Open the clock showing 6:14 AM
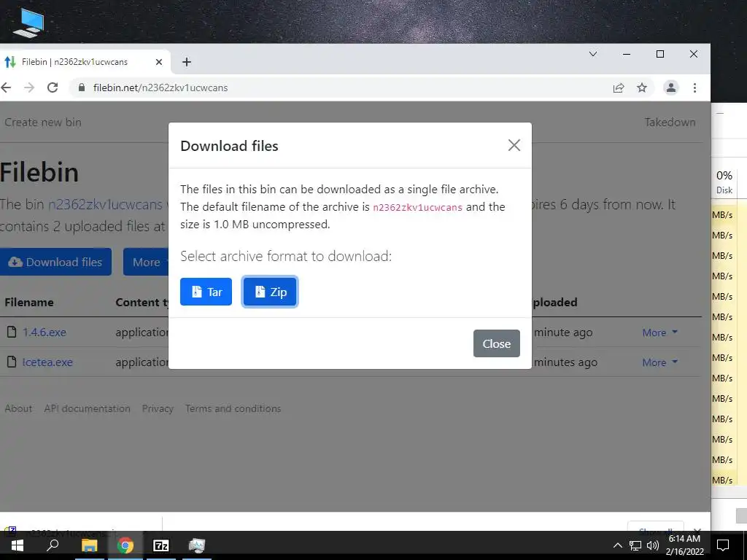The width and height of the screenshot is (747, 560). click(684, 545)
